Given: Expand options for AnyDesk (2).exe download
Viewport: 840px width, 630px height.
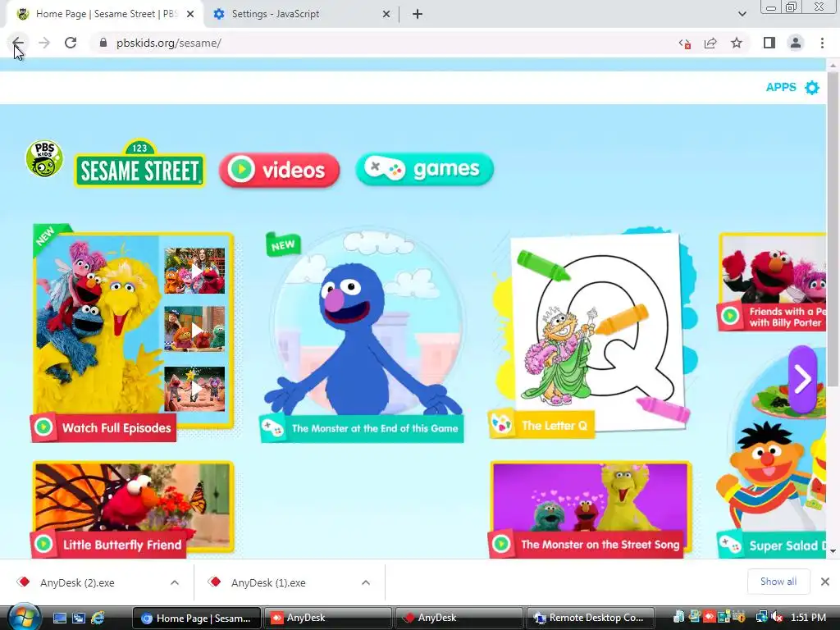Looking at the screenshot, I should coord(175,582).
